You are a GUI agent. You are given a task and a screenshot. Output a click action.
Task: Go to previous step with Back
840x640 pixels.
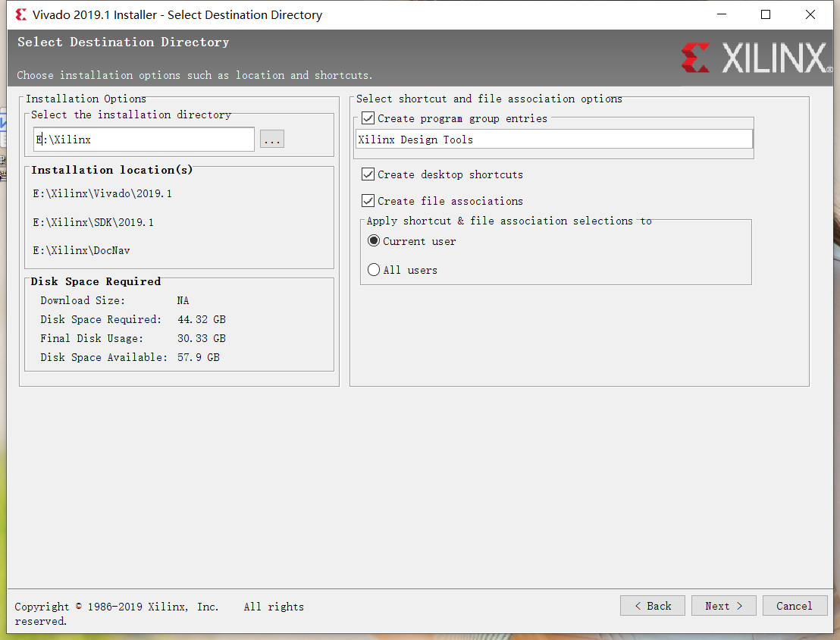[x=653, y=606]
